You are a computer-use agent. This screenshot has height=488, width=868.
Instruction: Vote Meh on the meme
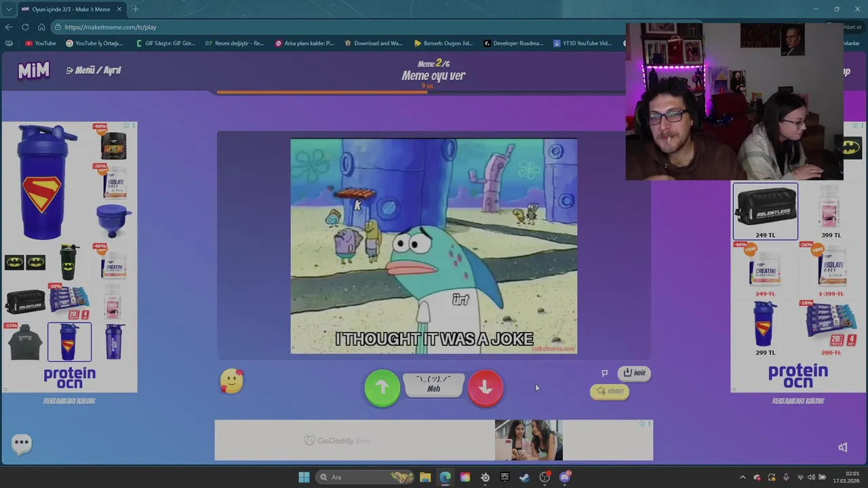433,384
